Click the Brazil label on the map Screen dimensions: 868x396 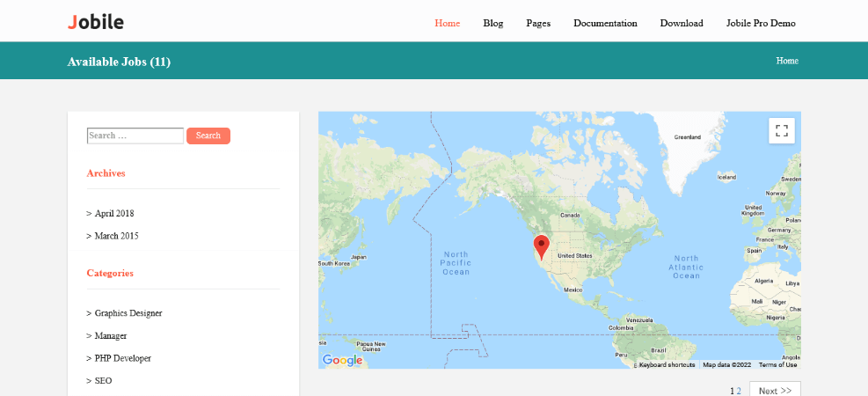[659, 350]
